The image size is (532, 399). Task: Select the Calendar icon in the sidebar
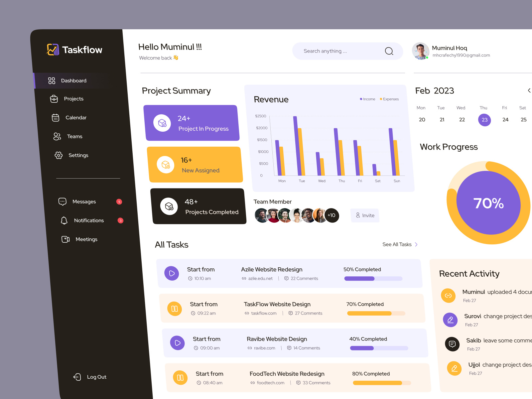[56, 117]
